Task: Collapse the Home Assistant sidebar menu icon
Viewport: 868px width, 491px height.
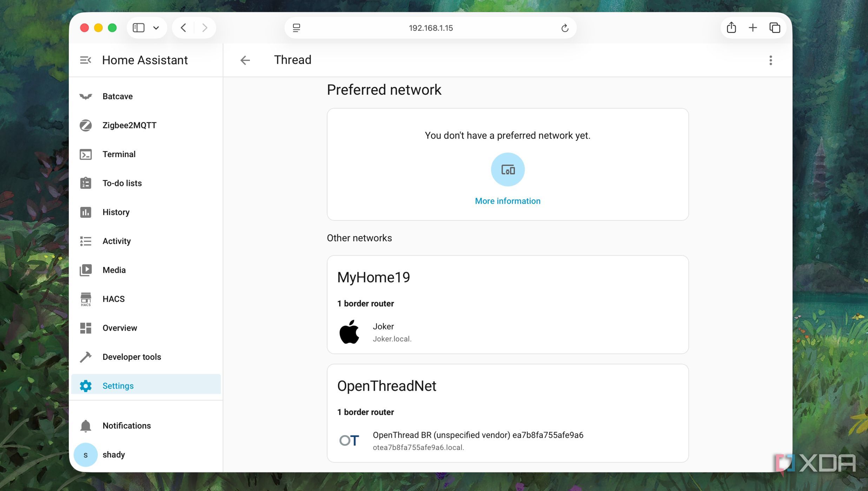Action: [x=85, y=60]
